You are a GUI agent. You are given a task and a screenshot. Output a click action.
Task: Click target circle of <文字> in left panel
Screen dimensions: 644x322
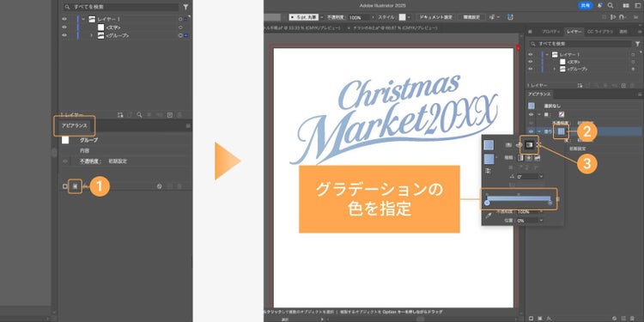[180, 27]
